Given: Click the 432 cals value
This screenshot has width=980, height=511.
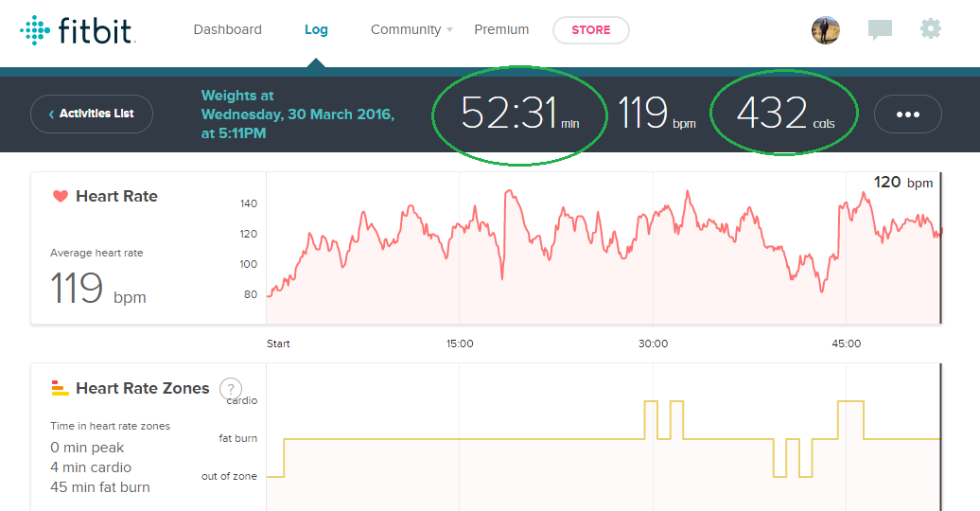Looking at the screenshot, I should [785, 114].
